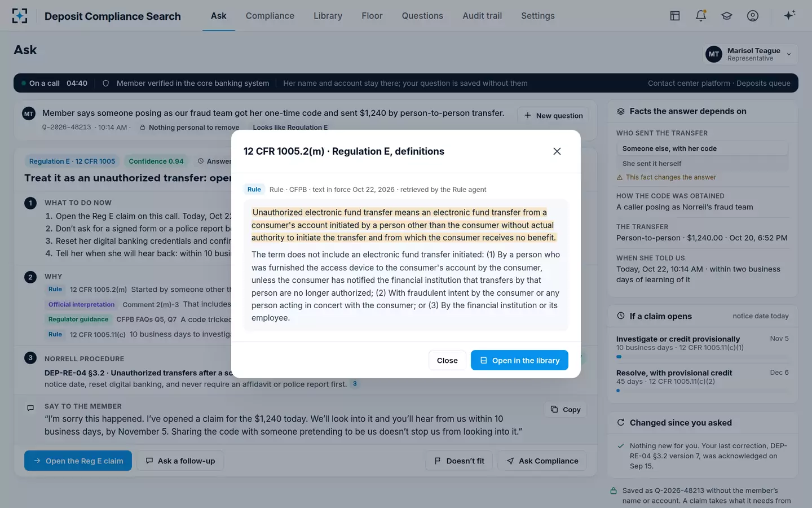Click the Deposit Compliance Search logo icon
Viewport: 812px width, 508px height.
(x=20, y=16)
